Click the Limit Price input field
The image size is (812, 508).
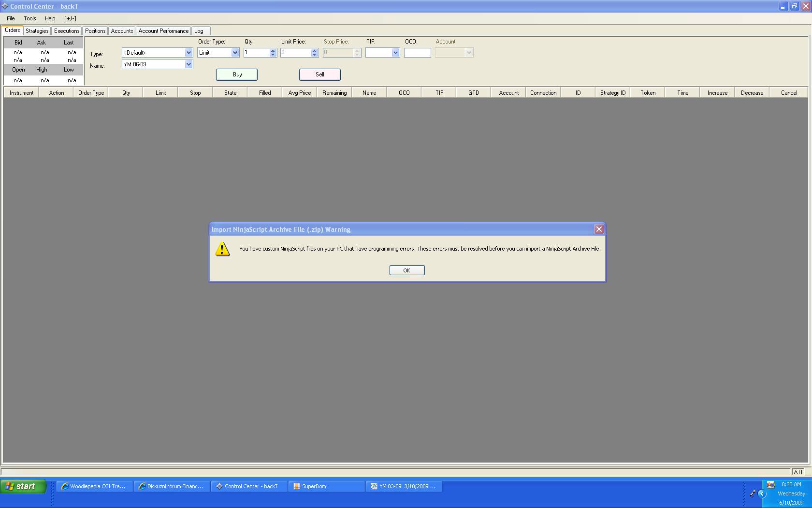(x=296, y=53)
